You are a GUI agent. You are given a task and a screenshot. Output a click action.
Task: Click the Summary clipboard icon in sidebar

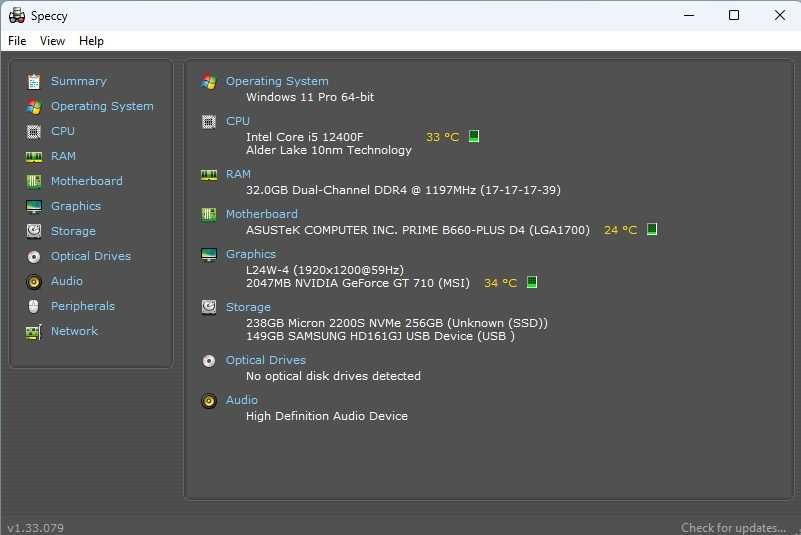[x=34, y=81]
